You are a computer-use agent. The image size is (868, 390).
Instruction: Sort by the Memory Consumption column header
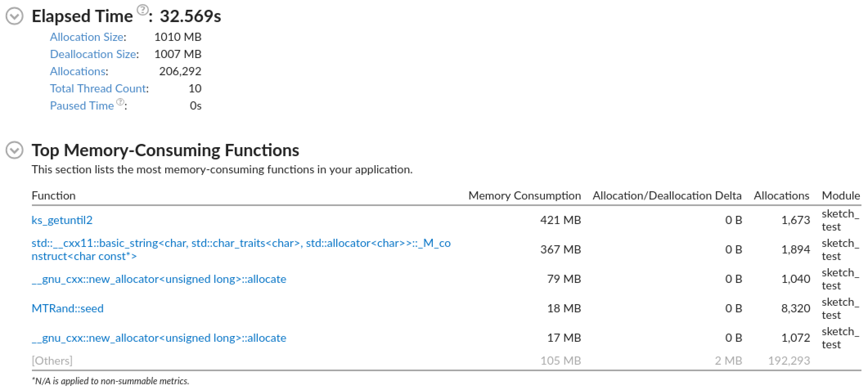(x=525, y=195)
